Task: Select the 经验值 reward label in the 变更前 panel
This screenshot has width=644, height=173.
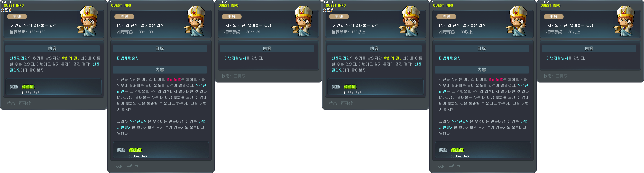Action: 28,86
